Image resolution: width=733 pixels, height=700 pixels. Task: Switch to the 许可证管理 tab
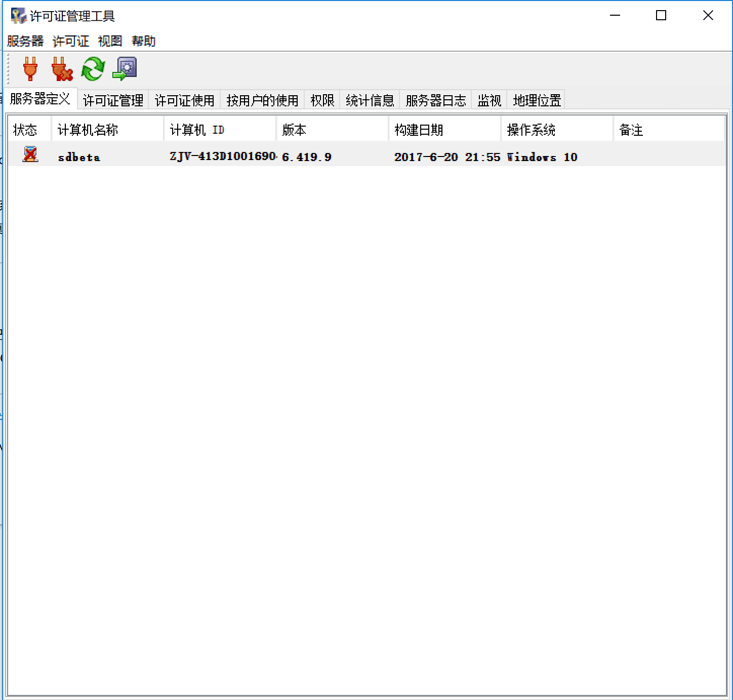click(112, 100)
